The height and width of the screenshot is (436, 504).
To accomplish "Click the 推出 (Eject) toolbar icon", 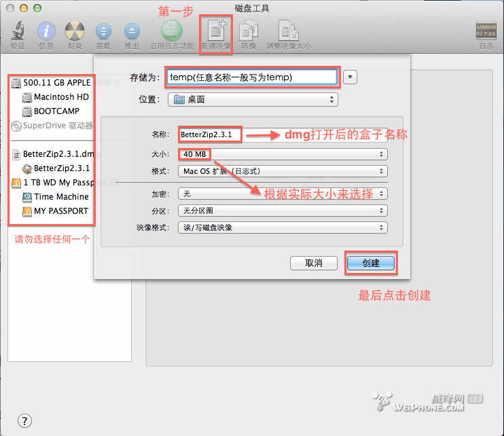I will [x=132, y=32].
